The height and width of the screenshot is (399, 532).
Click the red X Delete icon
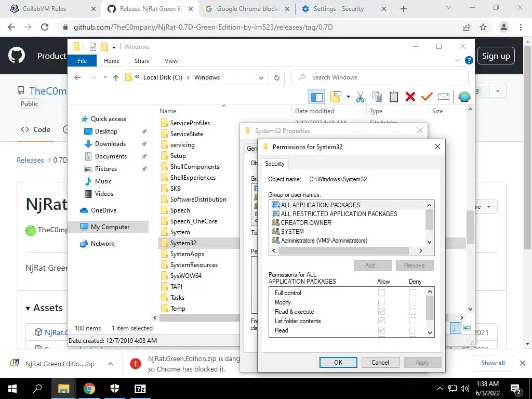[x=410, y=97]
